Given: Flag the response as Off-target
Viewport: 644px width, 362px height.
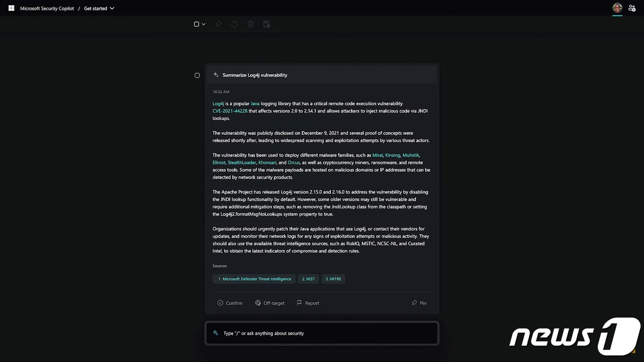Looking at the screenshot, I should [270, 303].
